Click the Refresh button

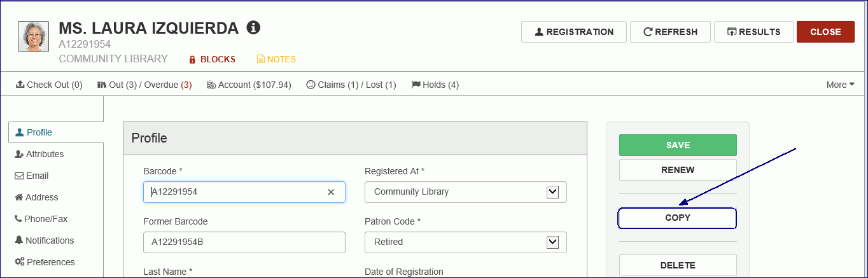[670, 32]
